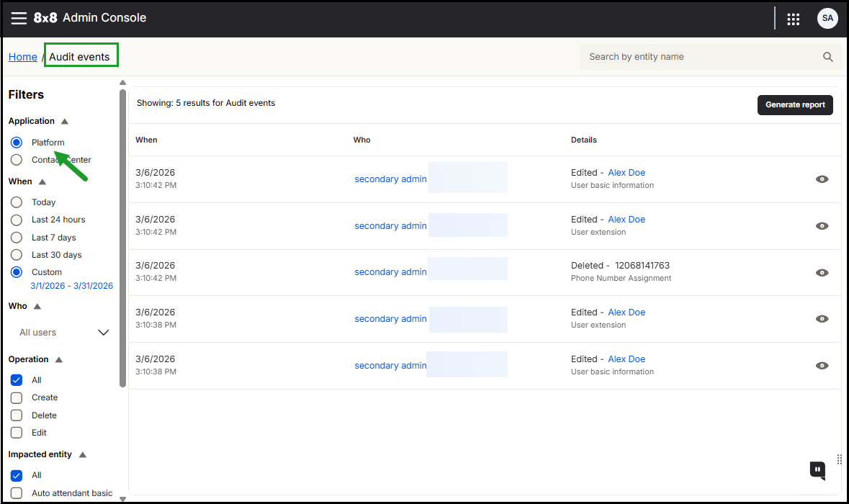
Task: Select the Contact Center radio option
Action: (17, 160)
